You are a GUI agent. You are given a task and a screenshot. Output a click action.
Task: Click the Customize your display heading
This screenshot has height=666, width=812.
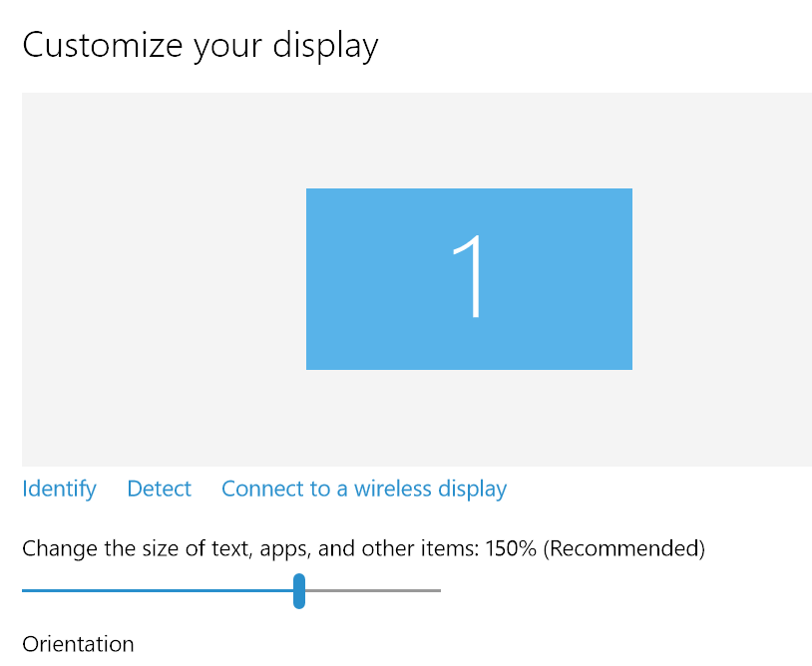pos(201,46)
